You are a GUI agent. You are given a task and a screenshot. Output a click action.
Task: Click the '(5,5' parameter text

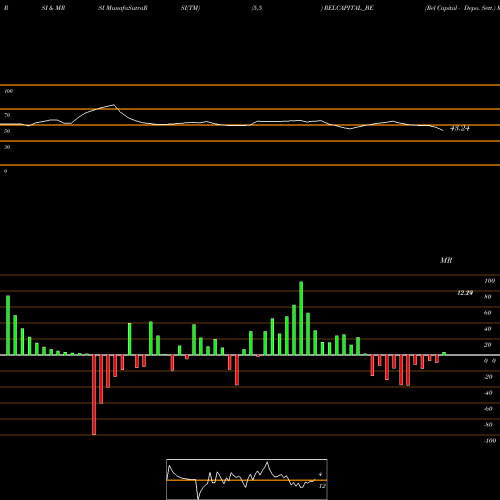point(257,8)
